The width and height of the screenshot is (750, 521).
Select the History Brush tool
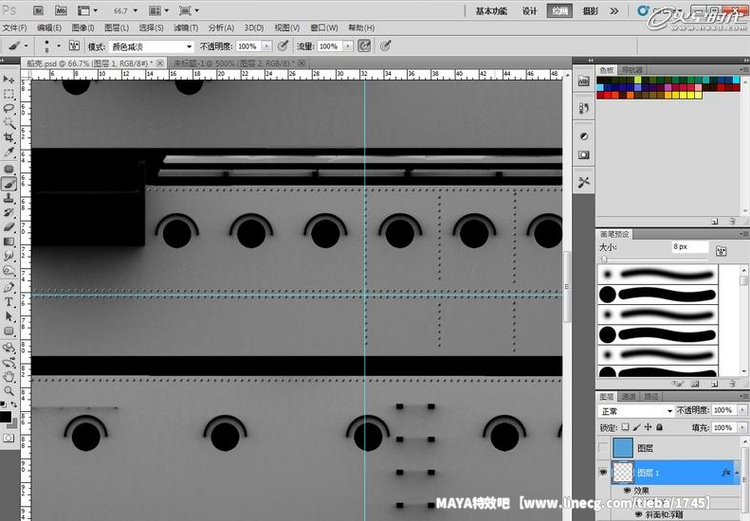tap(9, 212)
